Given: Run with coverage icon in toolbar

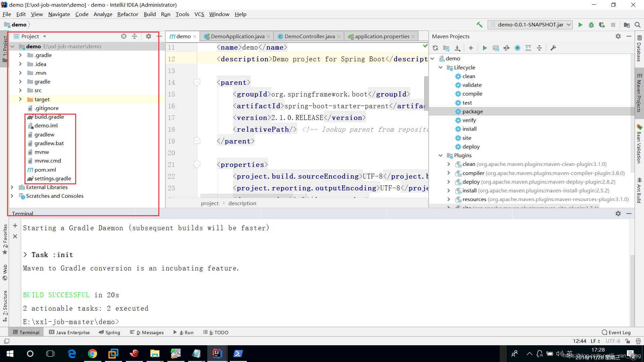Looking at the screenshot, I should 602,25.
